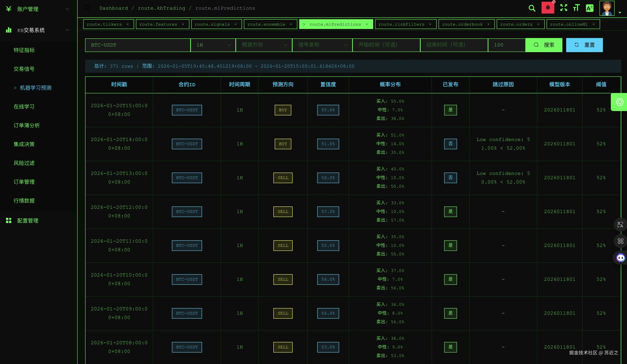627x364 pixels.
Task: Switch to the route.signals tab
Action: (x=212, y=24)
